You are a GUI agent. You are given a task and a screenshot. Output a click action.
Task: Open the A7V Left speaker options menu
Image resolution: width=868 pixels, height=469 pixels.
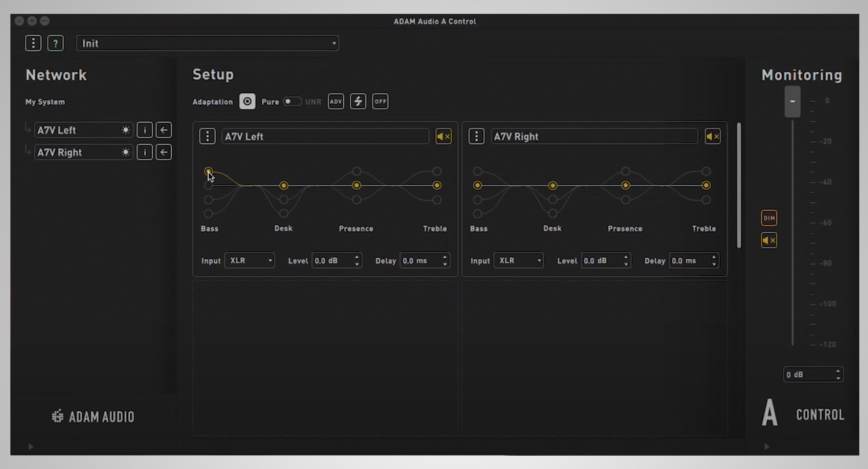pyautogui.click(x=207, y=137)
